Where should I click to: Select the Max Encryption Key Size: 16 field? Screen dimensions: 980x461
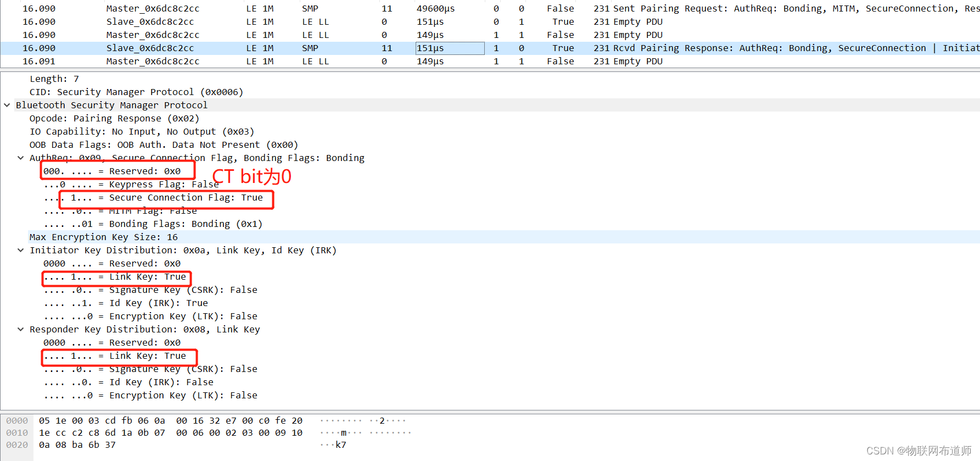[x=104, y=237]
